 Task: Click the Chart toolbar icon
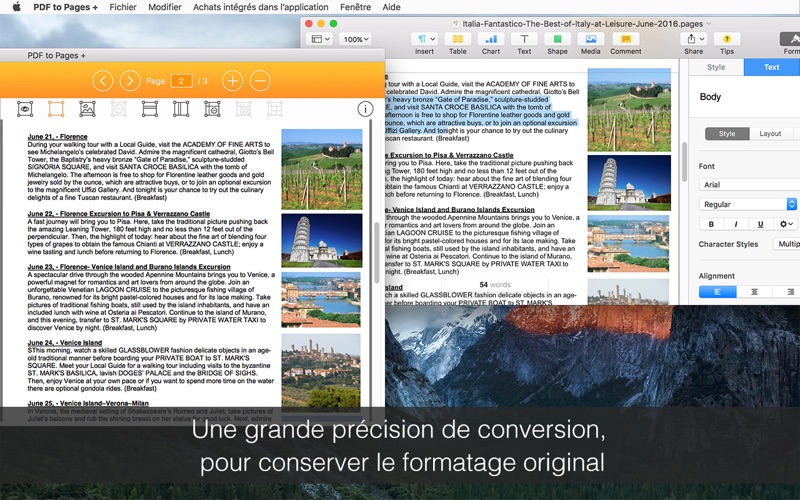tap(491, 39)
